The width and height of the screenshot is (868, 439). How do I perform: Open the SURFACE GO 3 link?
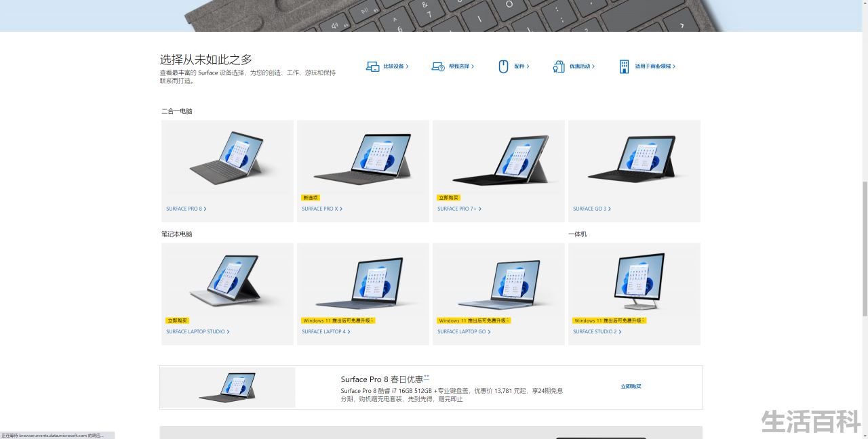tap(592, 209)
